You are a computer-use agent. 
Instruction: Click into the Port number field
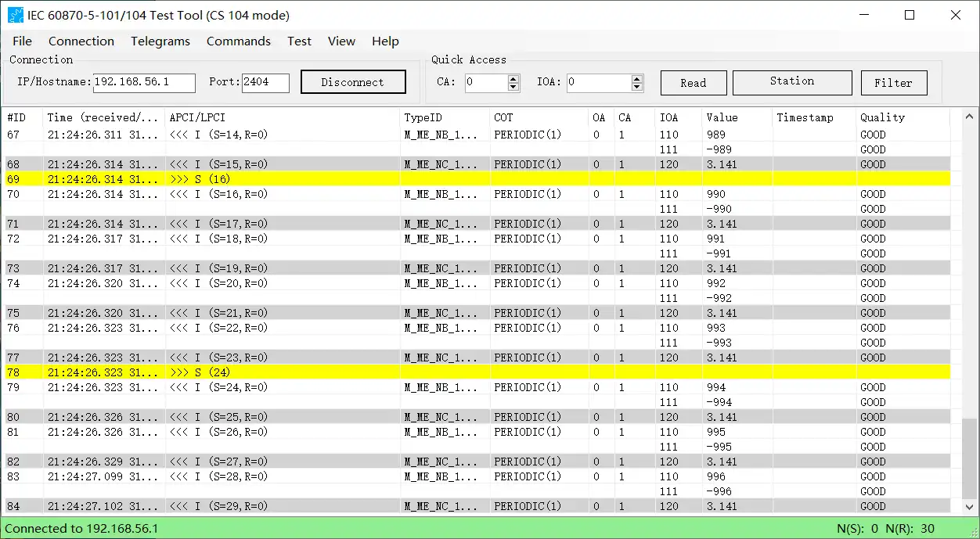265,82
